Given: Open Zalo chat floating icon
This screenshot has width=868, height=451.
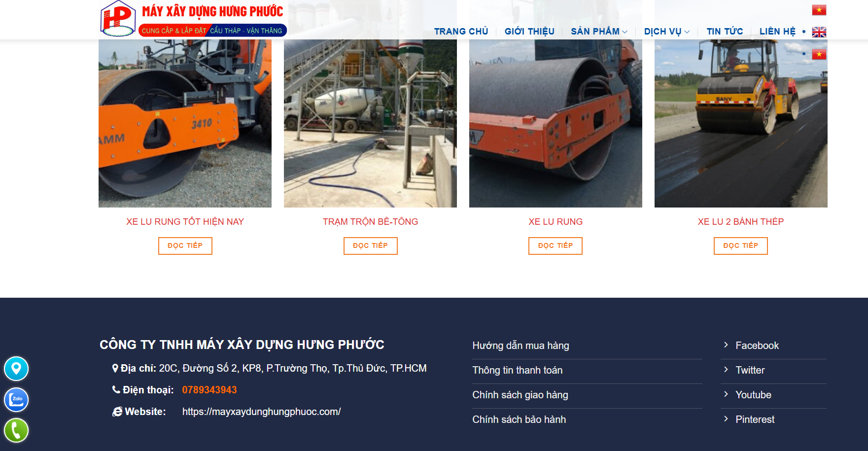Looking at the screenshot, I should (16, 400).
